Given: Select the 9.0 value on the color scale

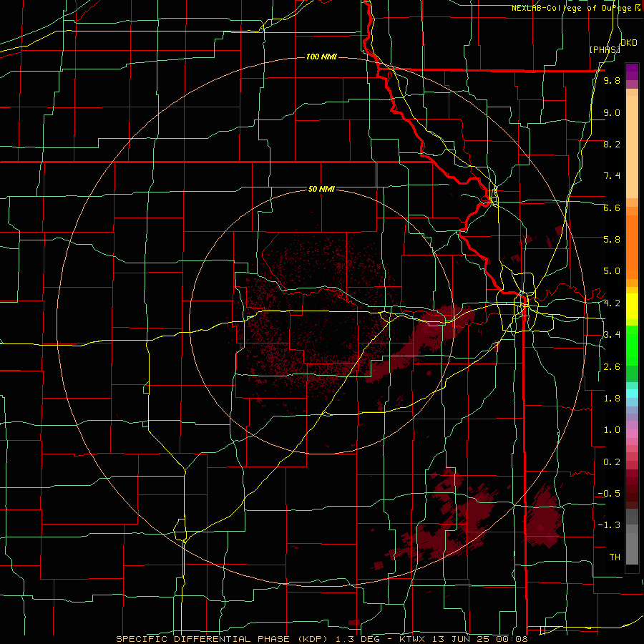Looking at the screenshot, I should (x=612, y=112).
